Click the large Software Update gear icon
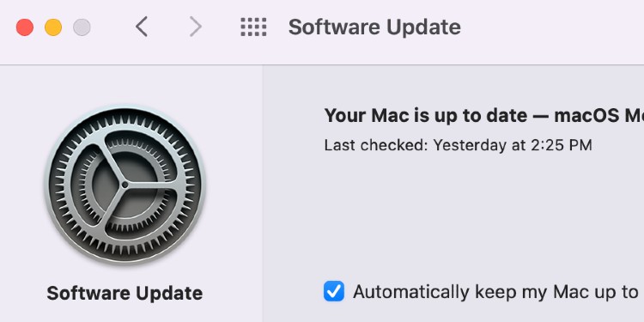644x322 pixels. click(125, 185)
